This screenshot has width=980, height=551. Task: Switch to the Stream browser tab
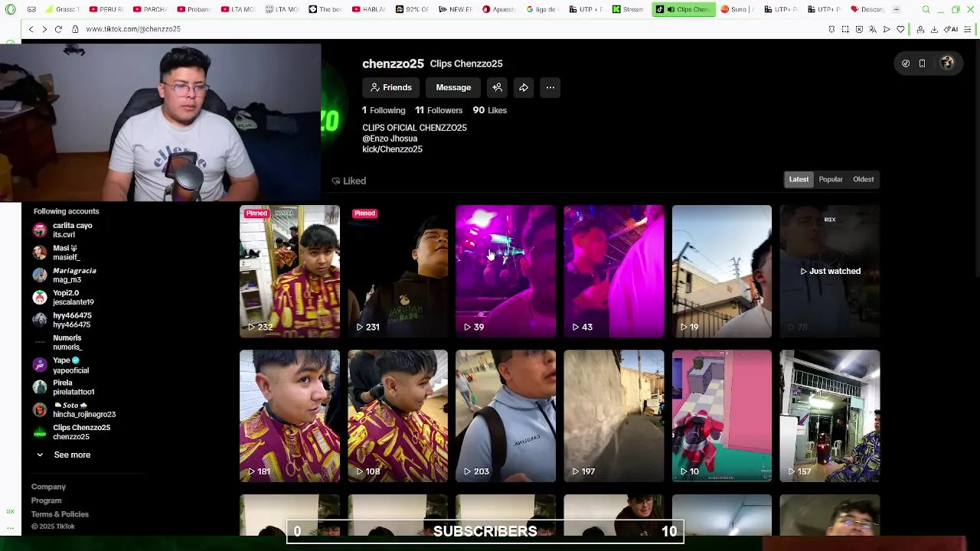pyautogui.click(x=628, y=9)
